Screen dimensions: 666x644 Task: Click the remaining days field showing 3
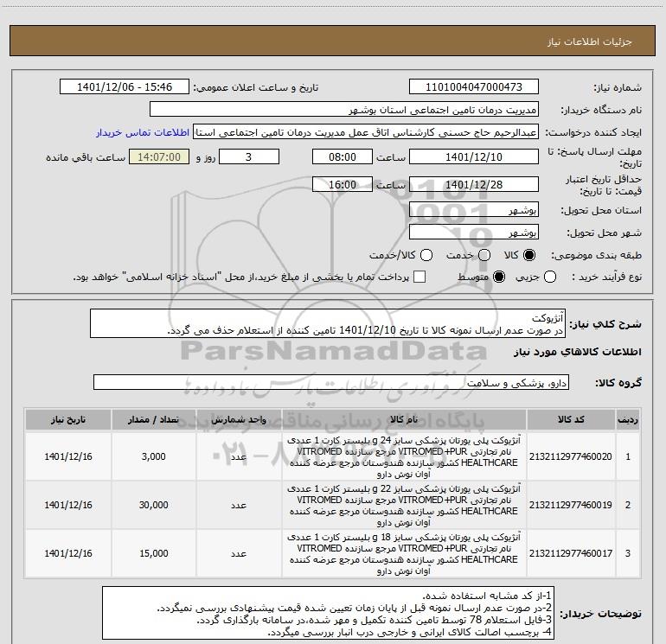click(249, 156)
